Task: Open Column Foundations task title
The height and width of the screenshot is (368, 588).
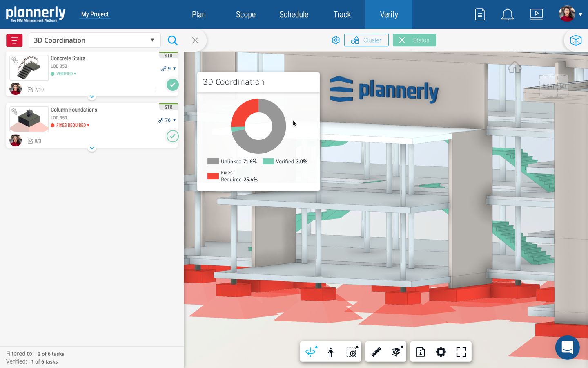Action: point(74,110)
